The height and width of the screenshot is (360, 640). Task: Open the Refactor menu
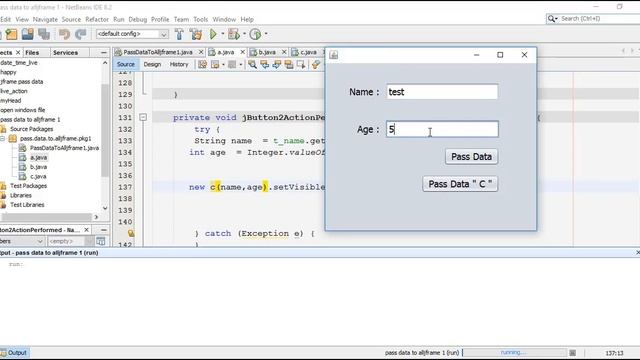(x=97, y=19)
